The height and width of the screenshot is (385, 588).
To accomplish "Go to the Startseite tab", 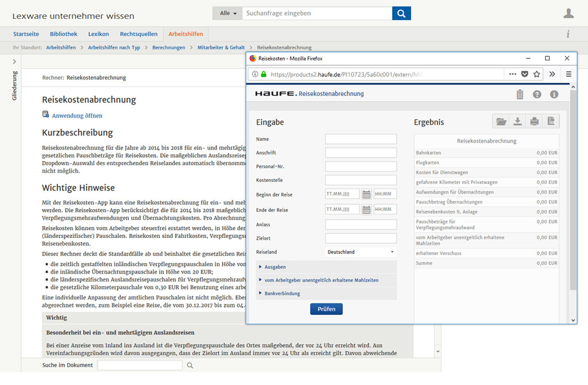I will coord(26,34).
